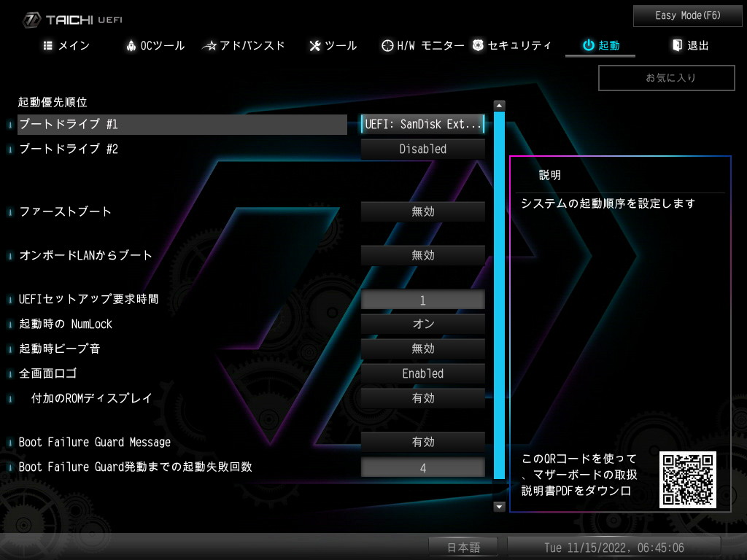
Task: Click the TAICHI UEFI logo icon
Action: 31,20
